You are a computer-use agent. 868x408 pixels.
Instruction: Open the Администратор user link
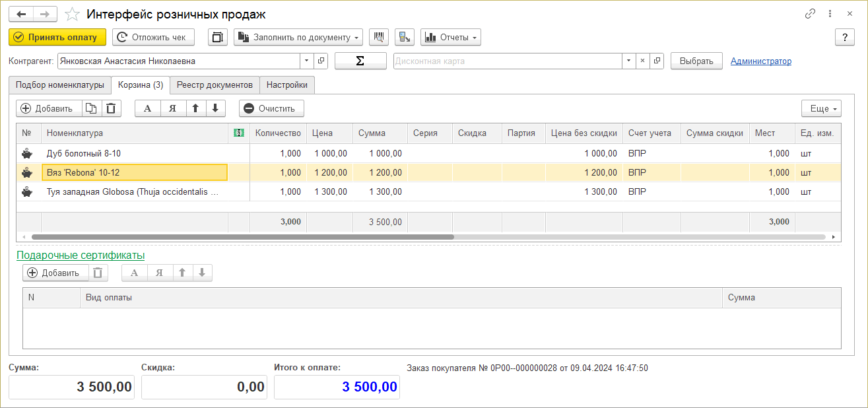(x=760, y=61)
